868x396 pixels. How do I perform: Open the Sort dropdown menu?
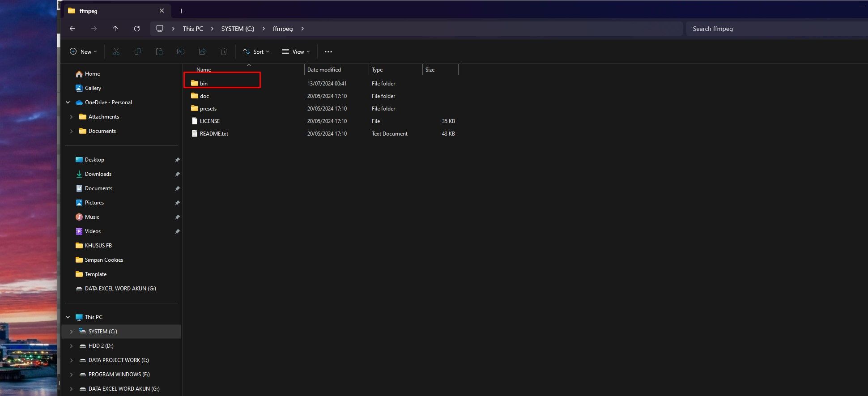256,52
